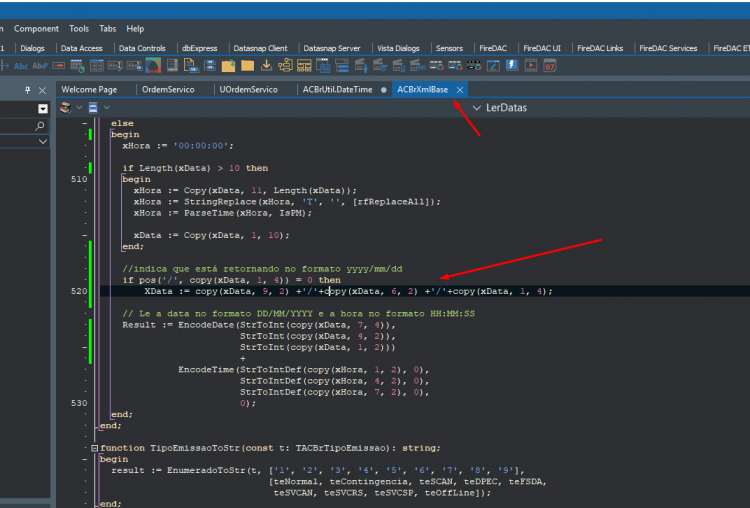Image resolution: width=750 pixels, height=508 pixels.
Task: Choose the folder with green arrow component
Action: tap(228, 66)
